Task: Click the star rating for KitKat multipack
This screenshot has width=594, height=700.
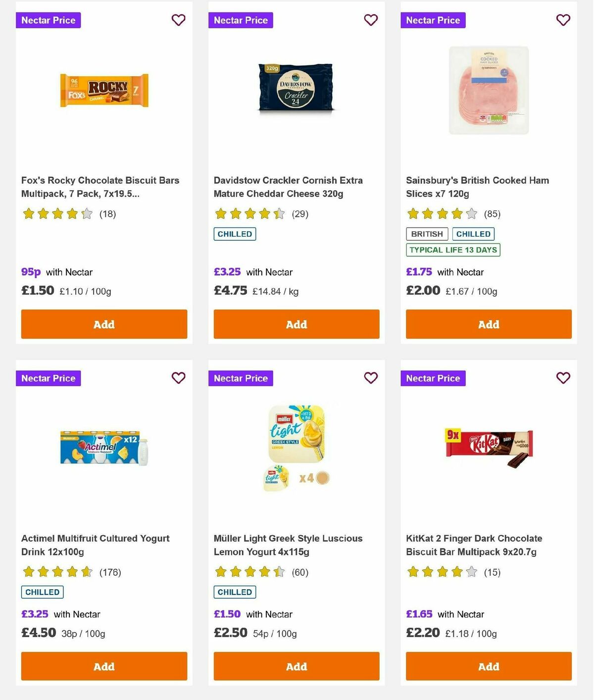Action: [x=441, y=572]
